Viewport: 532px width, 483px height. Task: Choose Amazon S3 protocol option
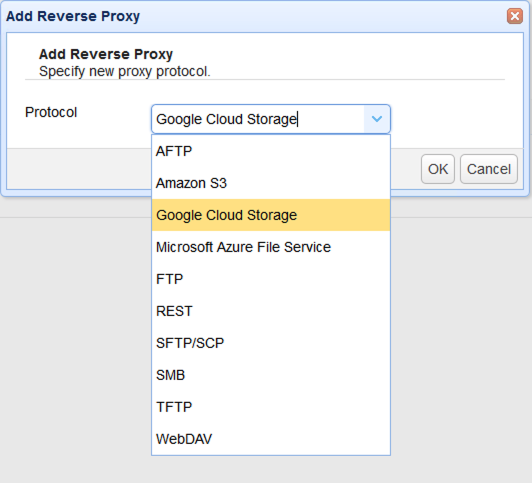click(x=271, y=183)
